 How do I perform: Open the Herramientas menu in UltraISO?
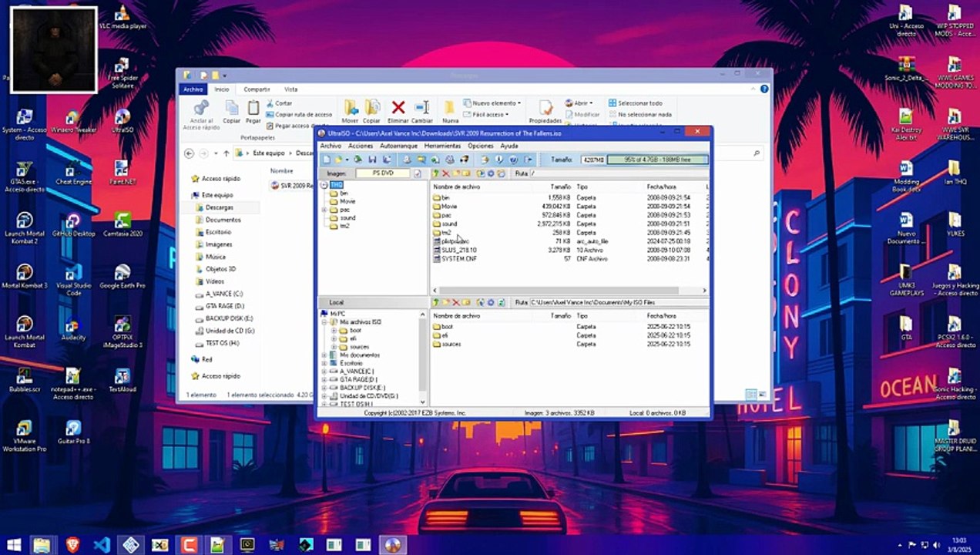point(442,146)
